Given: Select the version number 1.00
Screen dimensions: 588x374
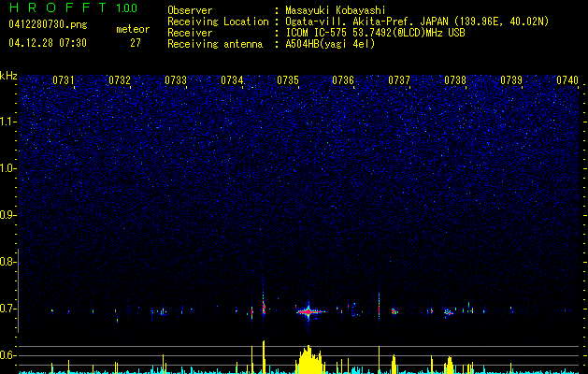Looking at the screenshot, I should [x=127, y=8].
